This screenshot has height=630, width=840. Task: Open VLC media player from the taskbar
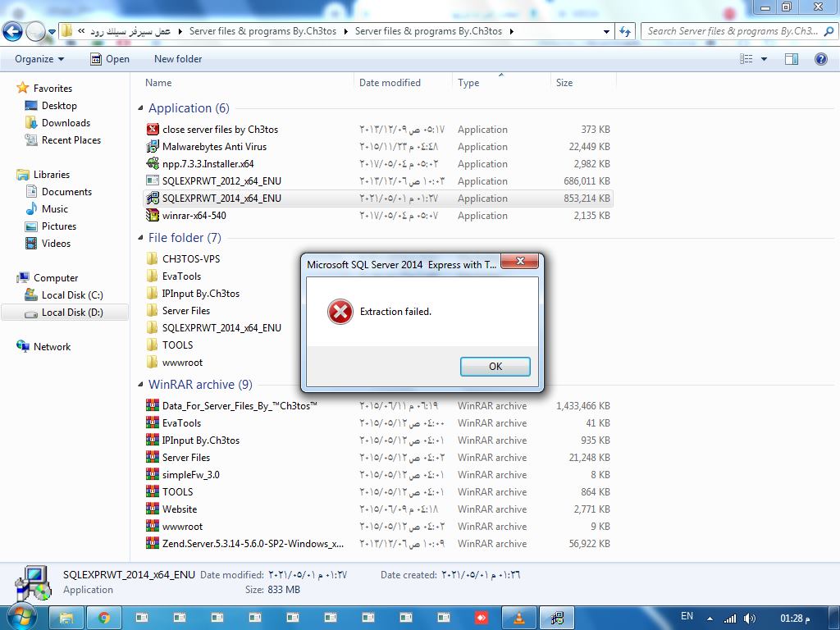click(518, 619)
